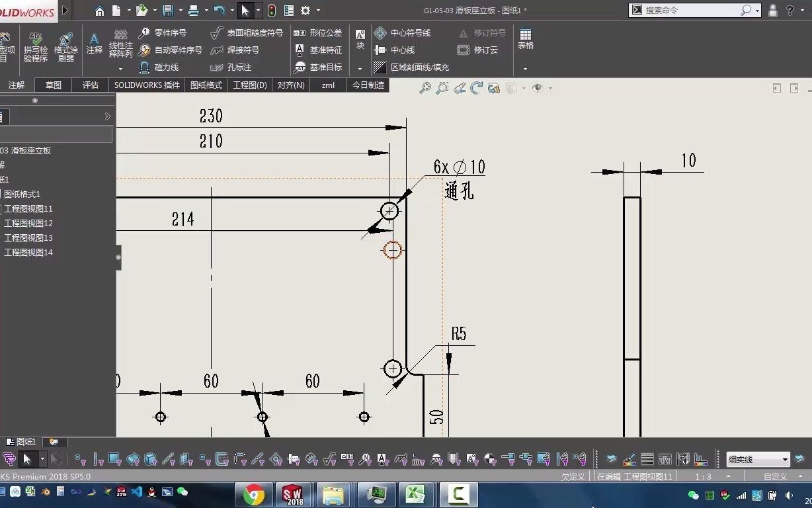Viewport: 812px width, 508px height.
Task: Toggle the hide/show items eye icon
Action: pos(537,88)
